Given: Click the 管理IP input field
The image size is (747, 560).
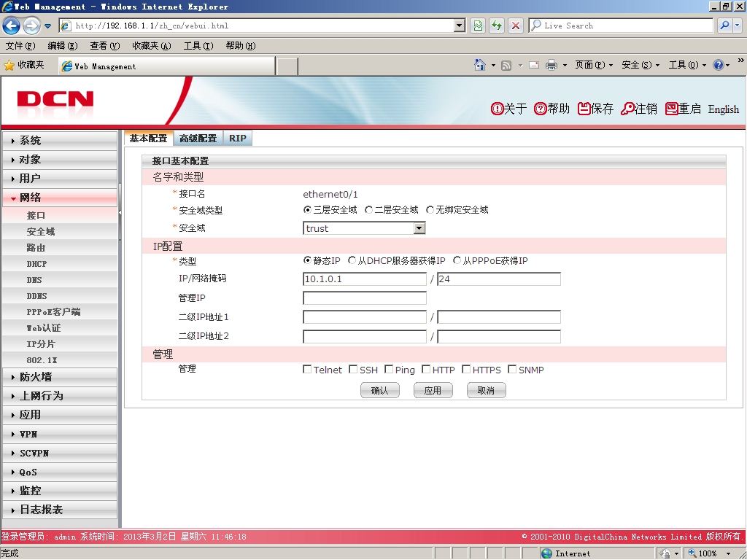Looking at the screenshot, I should (365, 298).
